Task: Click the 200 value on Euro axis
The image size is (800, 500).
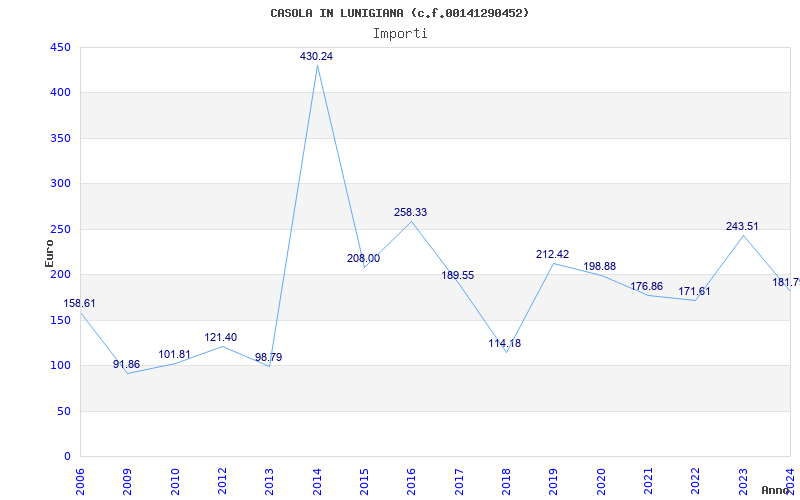Action: click(60, 274)
